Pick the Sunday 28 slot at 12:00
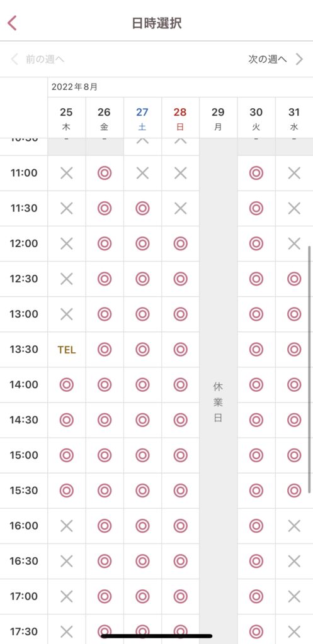Image resolution: width=313 pixels, height=644 pixels. 180,244
